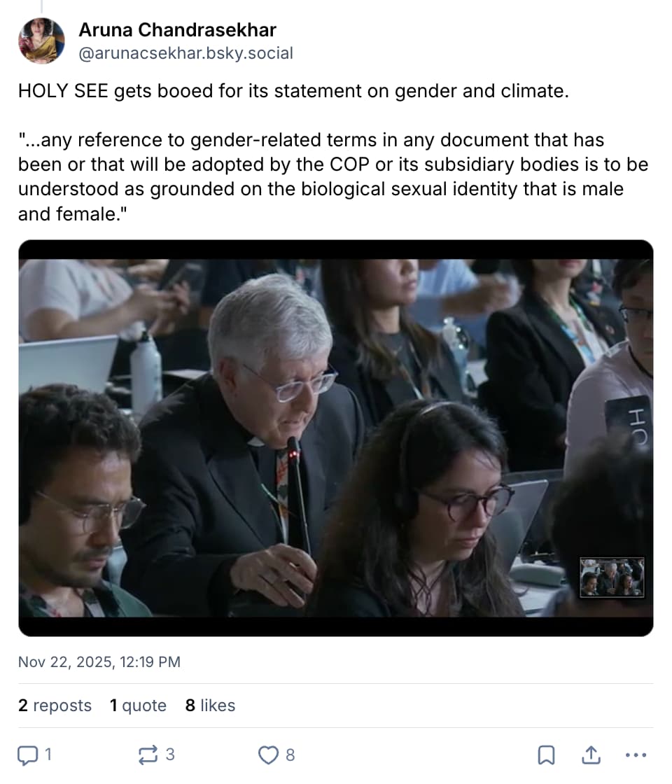View the 8 likes on the post

tap(210, 706)
